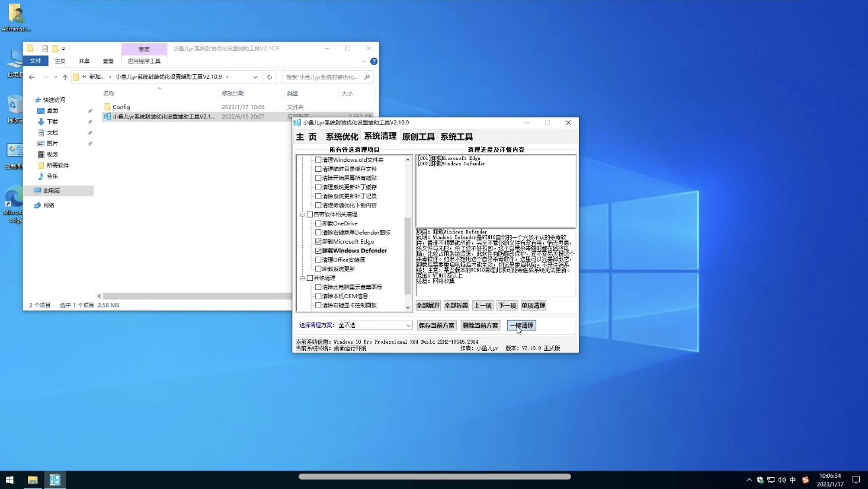Open Customize Quick Access Toolbar dropdown
This screenshot has height=489, width=868.
click(63, 49)
